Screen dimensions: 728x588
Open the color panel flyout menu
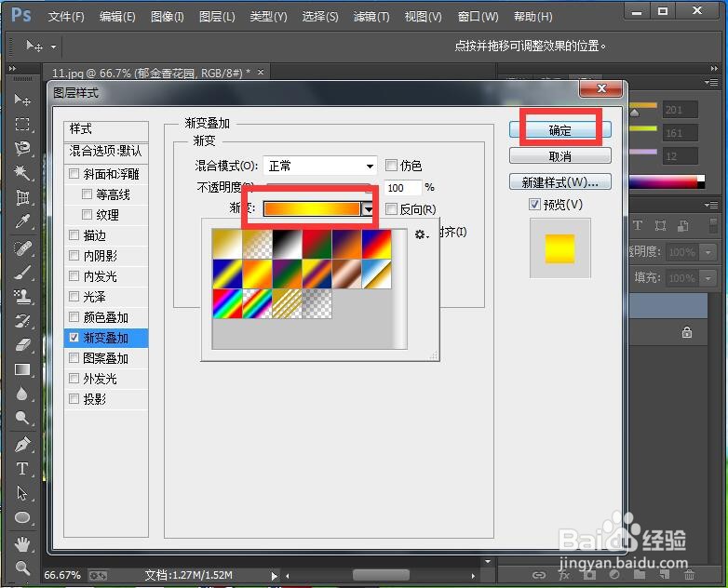pos(711,82)
